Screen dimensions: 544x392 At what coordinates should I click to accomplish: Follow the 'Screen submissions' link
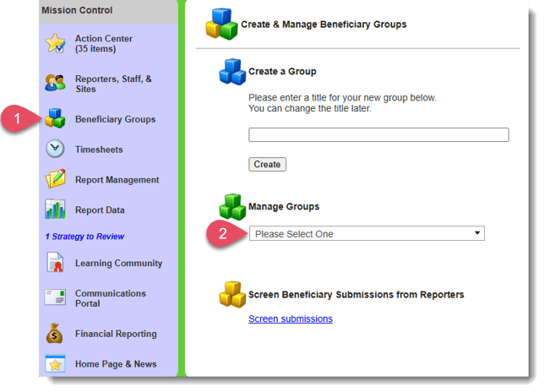coord(290,318)
